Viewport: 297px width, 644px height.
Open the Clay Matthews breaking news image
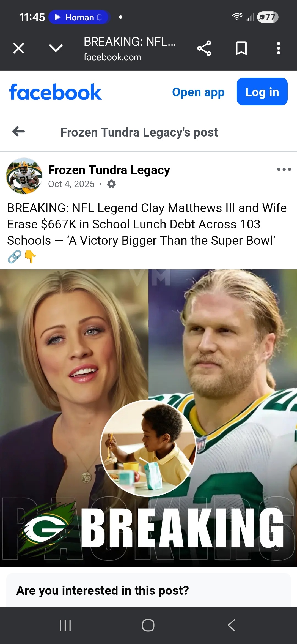tap(148, 418)
